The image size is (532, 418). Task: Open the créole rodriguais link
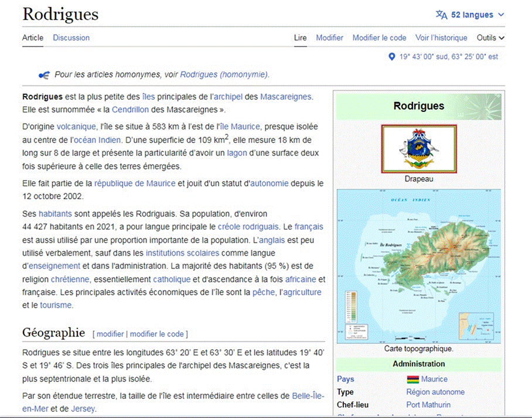click(x=248, y=227)
